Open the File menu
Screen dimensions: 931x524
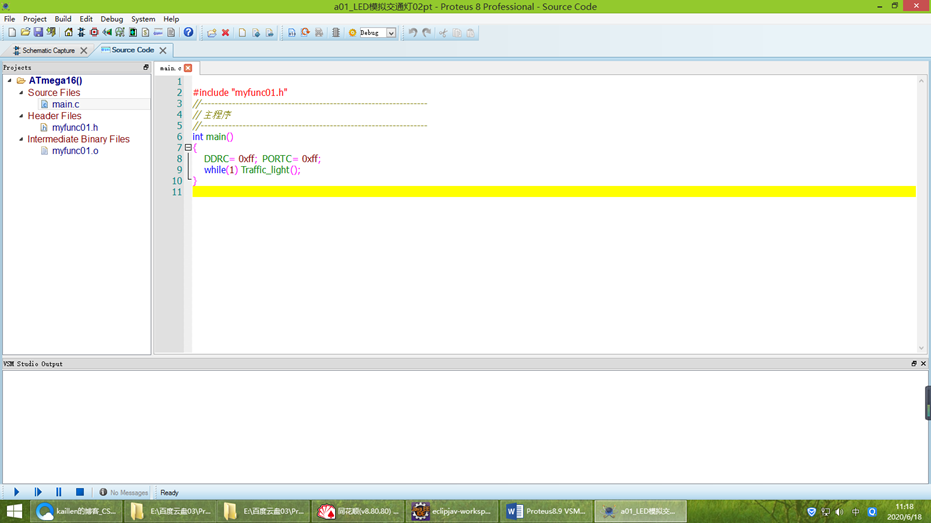(10, 19)
